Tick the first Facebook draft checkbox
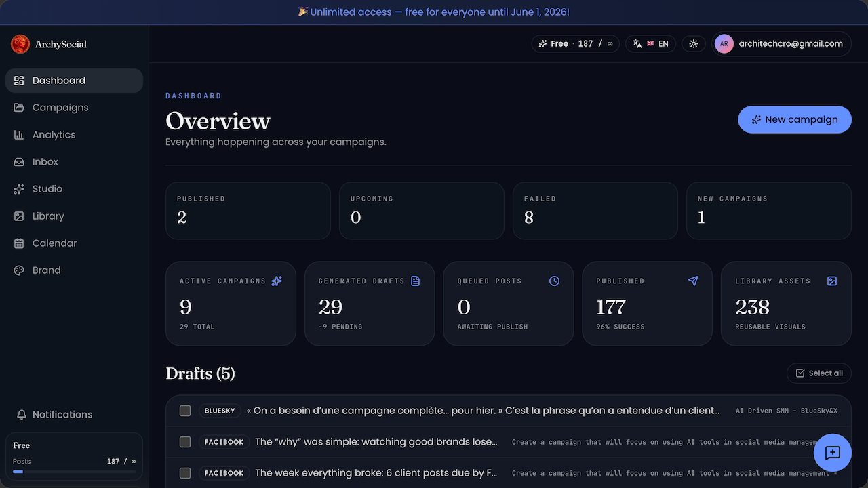868x488 pixels. 185,442
